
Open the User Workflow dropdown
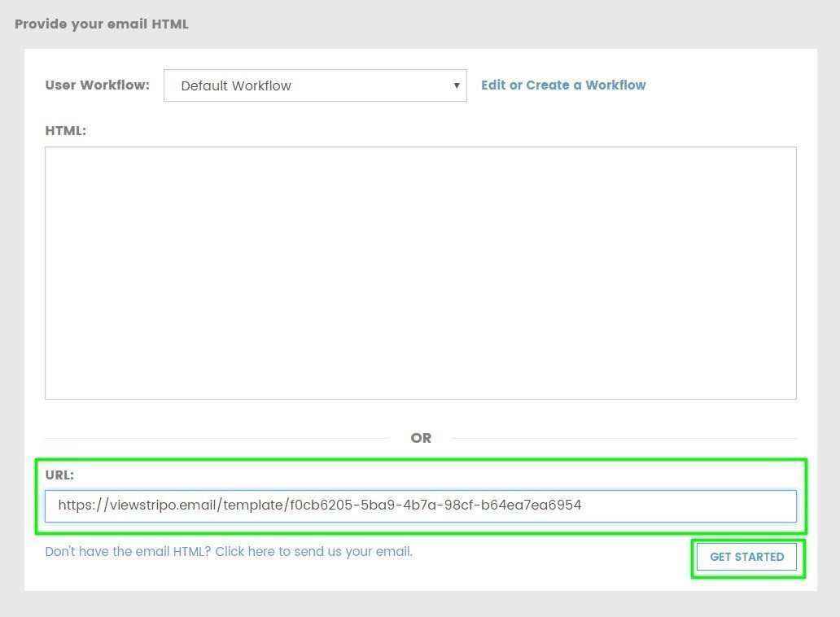[314, 85]
